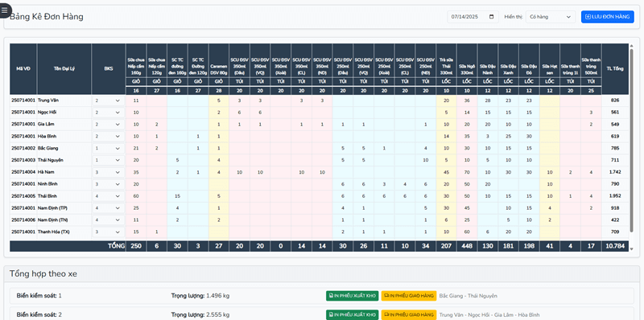644x320 pixels.
Task: Open calendar picker in date field
Action: click(492, 17)
